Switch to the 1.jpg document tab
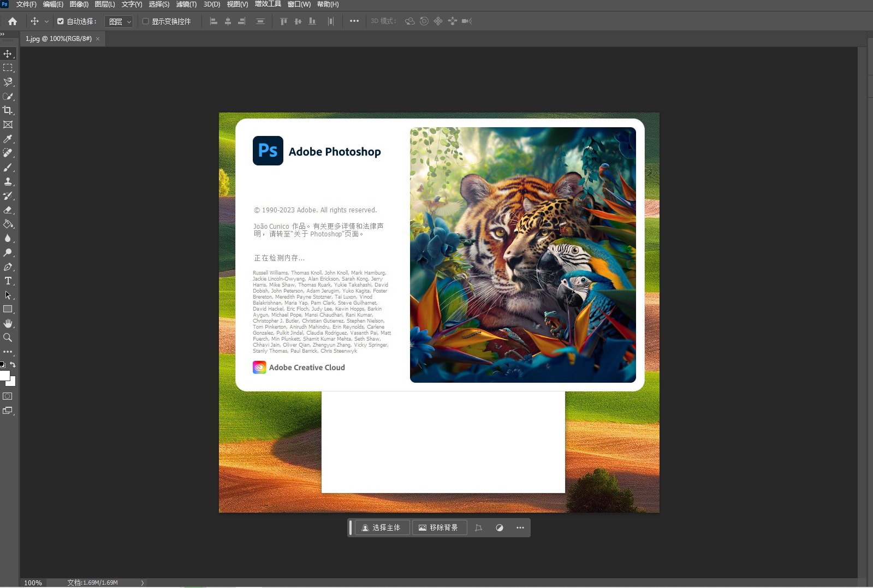Viewport: 873px width, 588px height. [x=58, y=39]
